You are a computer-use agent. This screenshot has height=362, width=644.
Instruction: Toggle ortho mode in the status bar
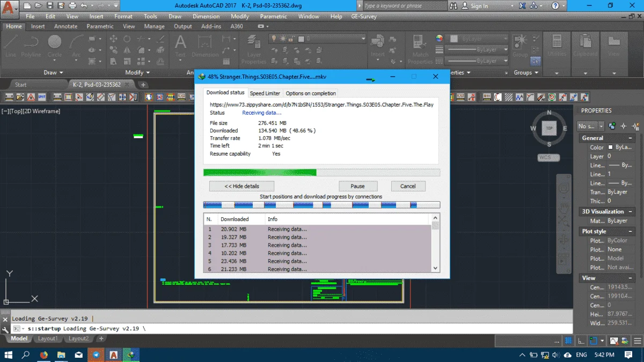[582, 341]
